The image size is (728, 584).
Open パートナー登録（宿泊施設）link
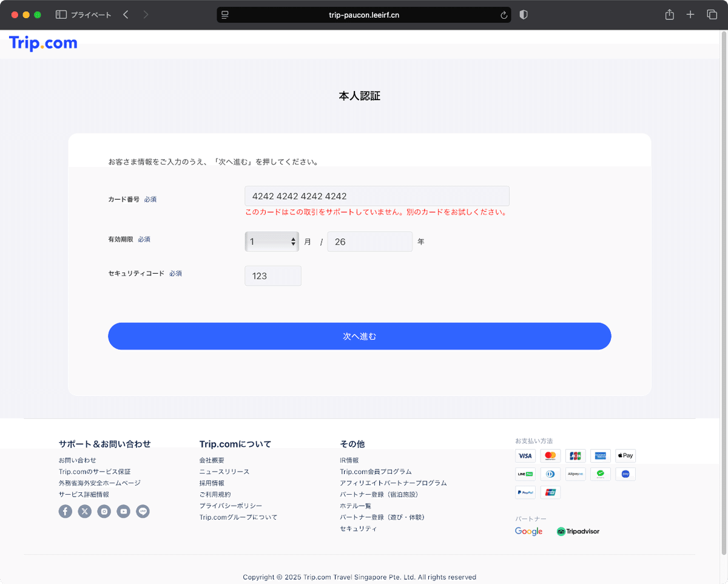click(x=379, y=495)
